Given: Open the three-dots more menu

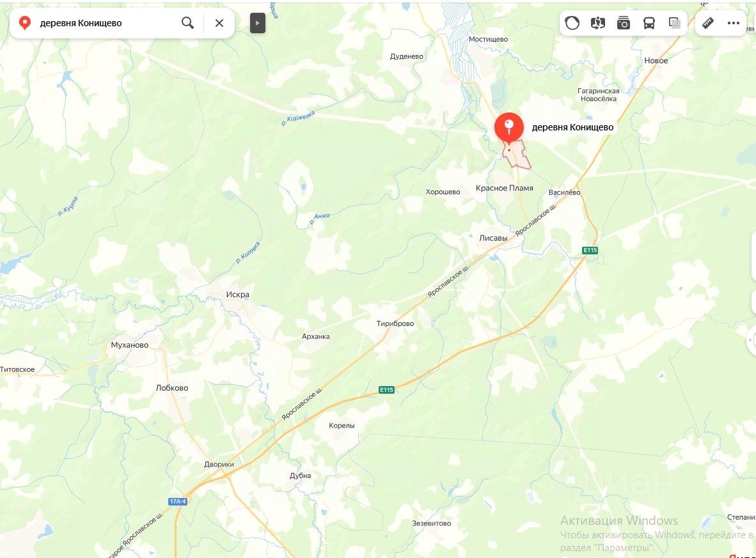Looking at the screenshot, I should click(x=734, y=22).
